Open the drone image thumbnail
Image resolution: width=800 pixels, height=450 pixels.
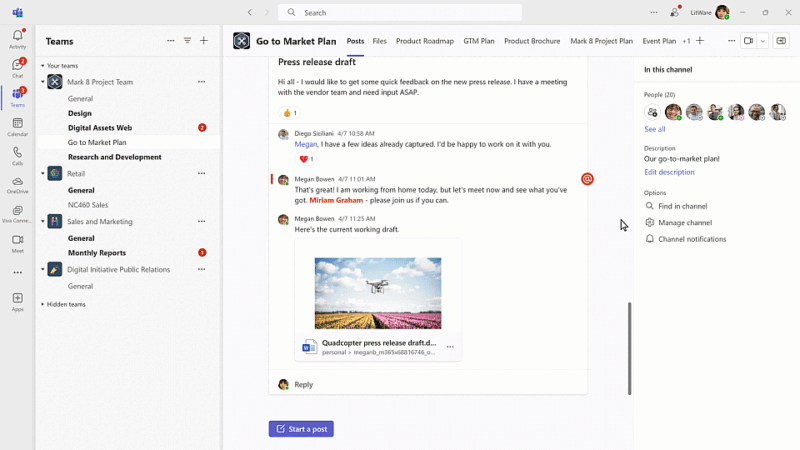point(378,293)
